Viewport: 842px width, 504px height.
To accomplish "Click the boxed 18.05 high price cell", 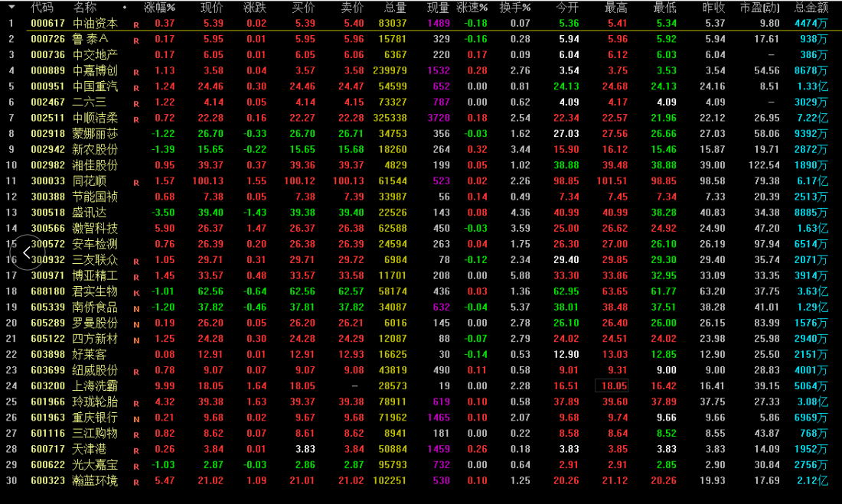I will 611,386.
